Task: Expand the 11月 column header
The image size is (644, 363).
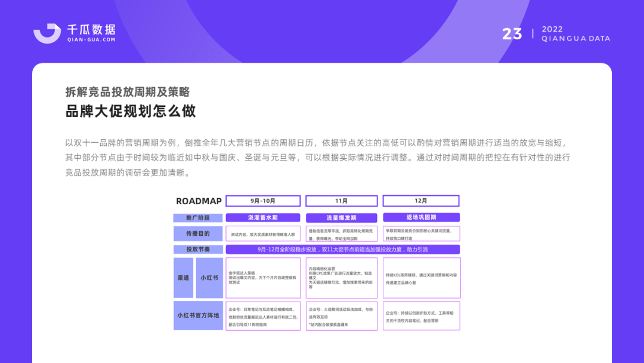Action: pos(341,201)
